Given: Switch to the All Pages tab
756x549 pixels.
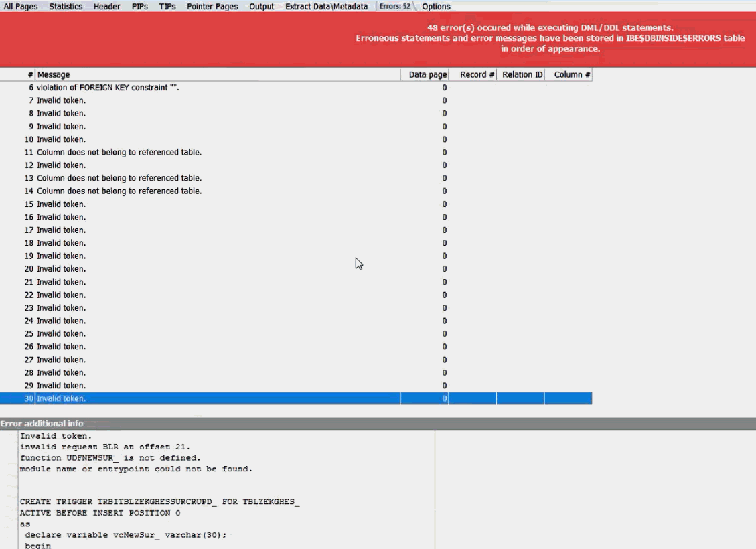Looking at the screenshot, I should pyautogui.click(x=21, y=6).
